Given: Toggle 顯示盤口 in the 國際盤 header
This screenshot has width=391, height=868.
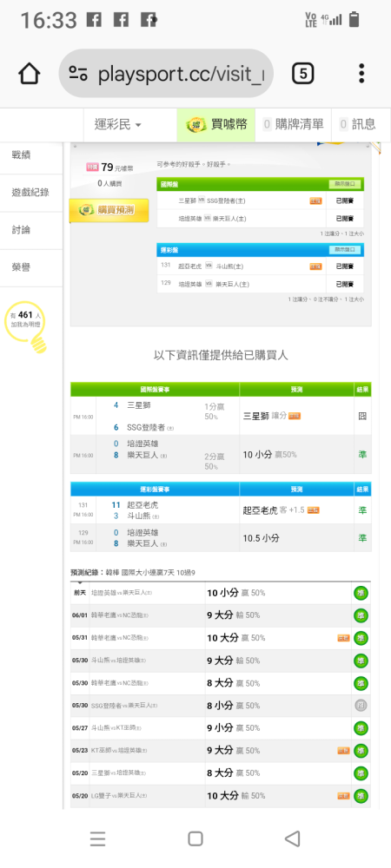Looking at the screenshot, I should [x=344, y=184].
